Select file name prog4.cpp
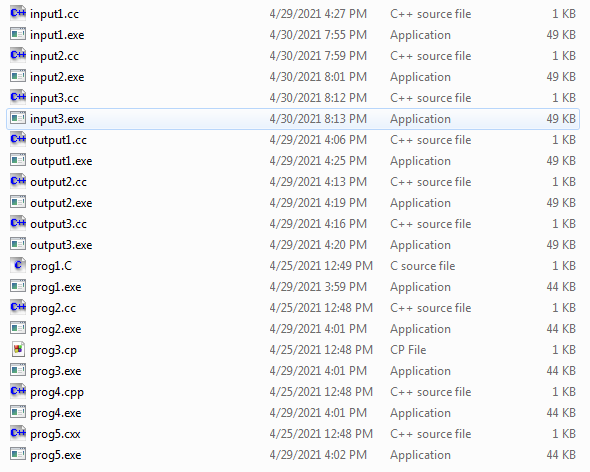Image resolution: width=590 pixels, height=472 pixels. (x=57, y=393)
